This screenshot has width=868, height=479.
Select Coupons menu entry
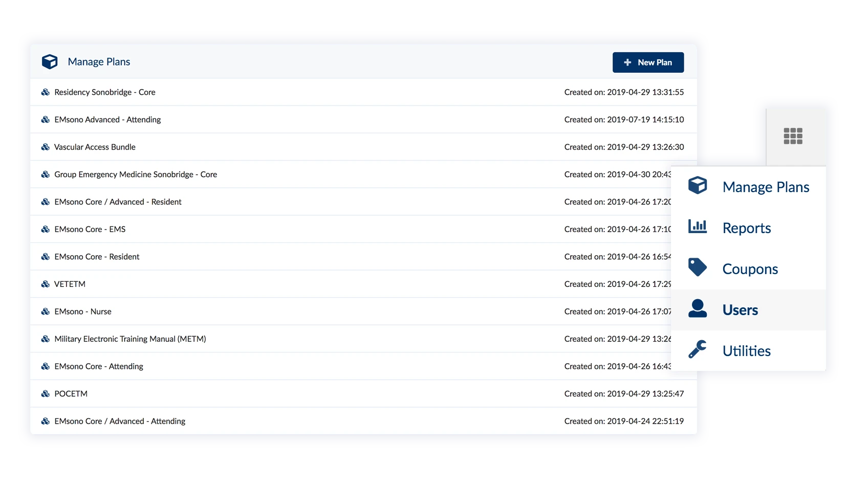pyautogui.click(x=750, y=269)
